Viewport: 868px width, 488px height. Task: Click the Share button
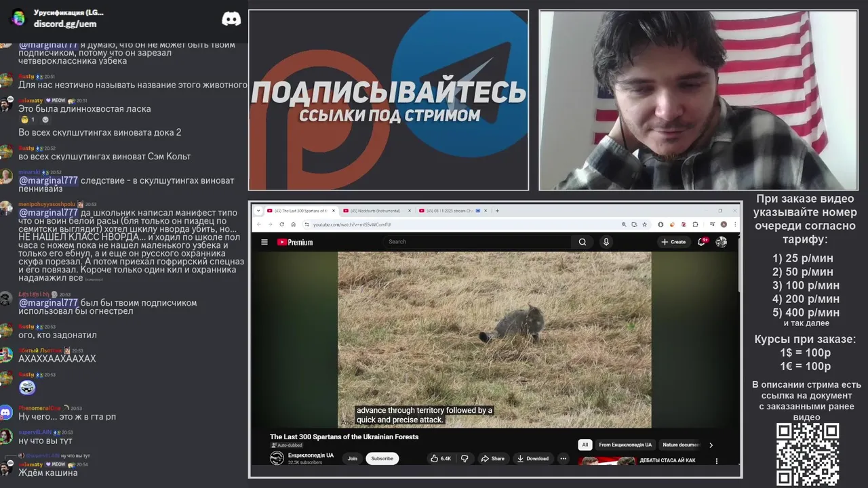493,459
